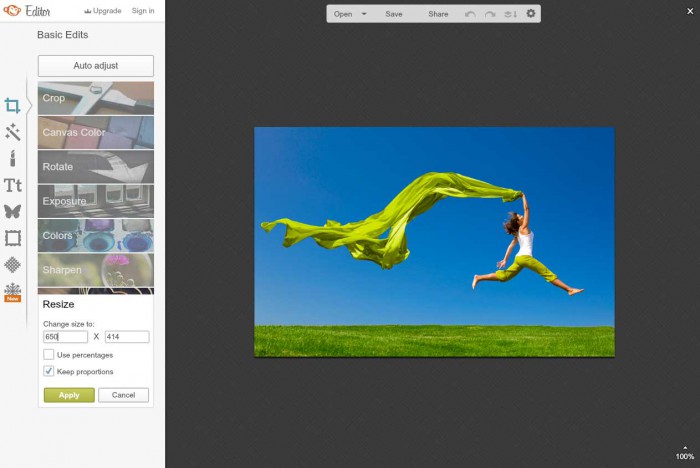
Task: Click Share in the top toolbar
Action: point(438,14)
